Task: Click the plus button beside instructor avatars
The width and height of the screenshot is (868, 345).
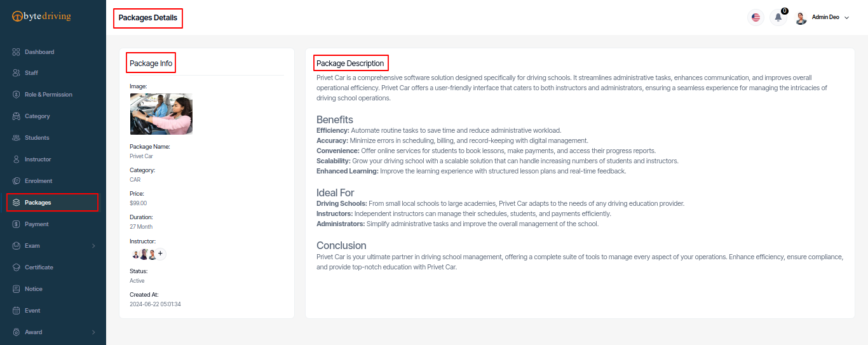Action: click(x=160, y=254)
